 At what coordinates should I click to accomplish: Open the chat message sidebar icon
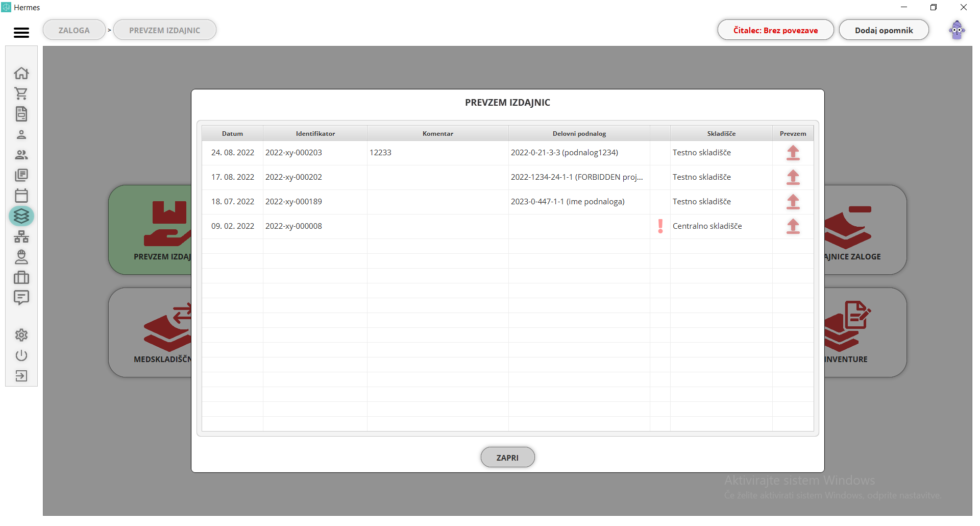click(x=21, y=298)
